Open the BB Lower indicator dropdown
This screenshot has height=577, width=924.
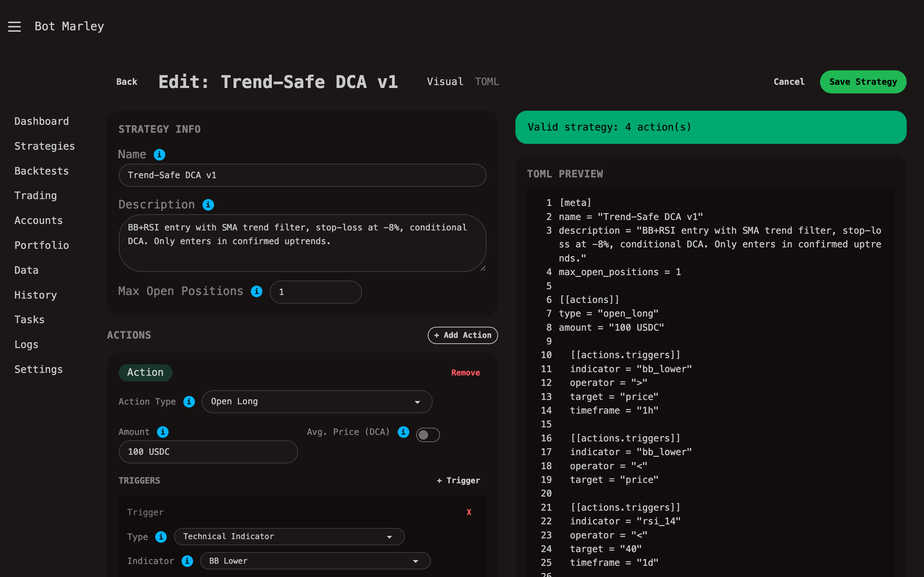[x=315, y=560]
